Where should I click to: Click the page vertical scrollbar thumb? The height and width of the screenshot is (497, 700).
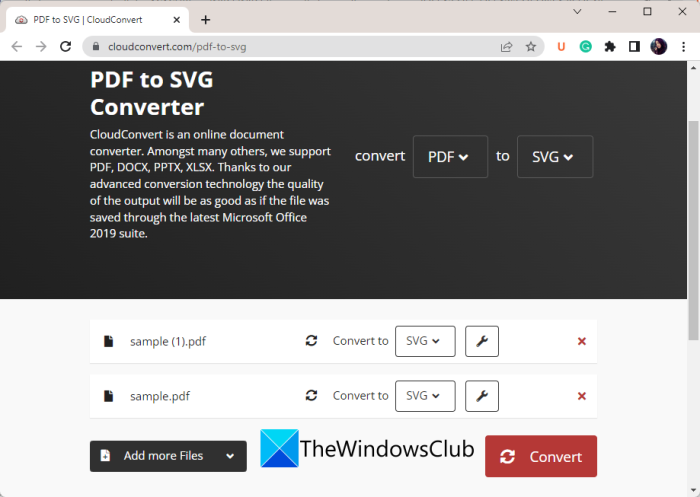point(693,230)
